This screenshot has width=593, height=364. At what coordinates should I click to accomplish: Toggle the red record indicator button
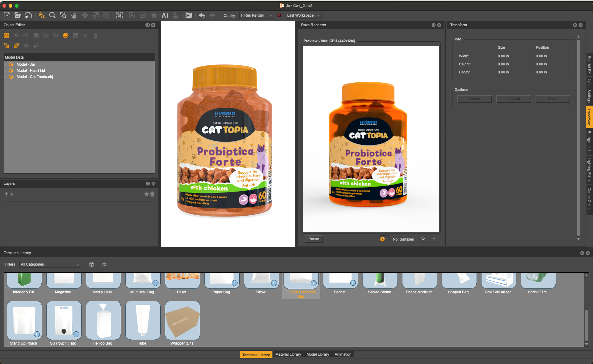[279, 15]
